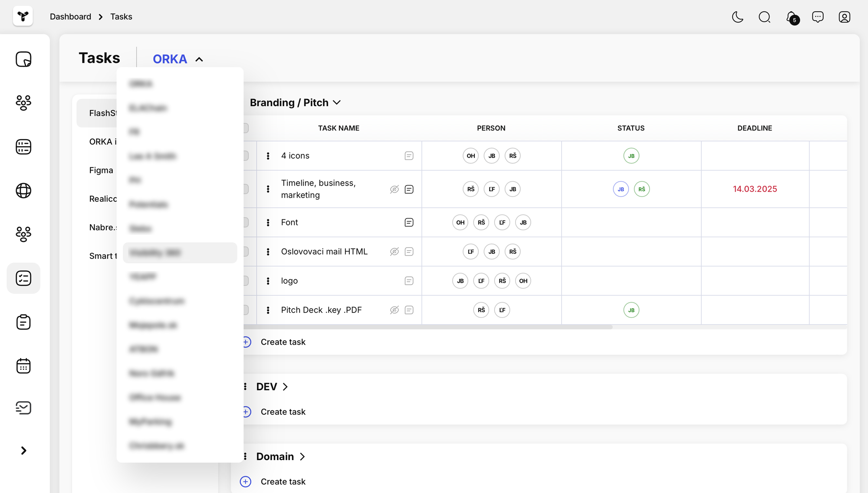
Task: Toggle visibility eye on Oslovovaci mail HTML
Action: [394, 251]
